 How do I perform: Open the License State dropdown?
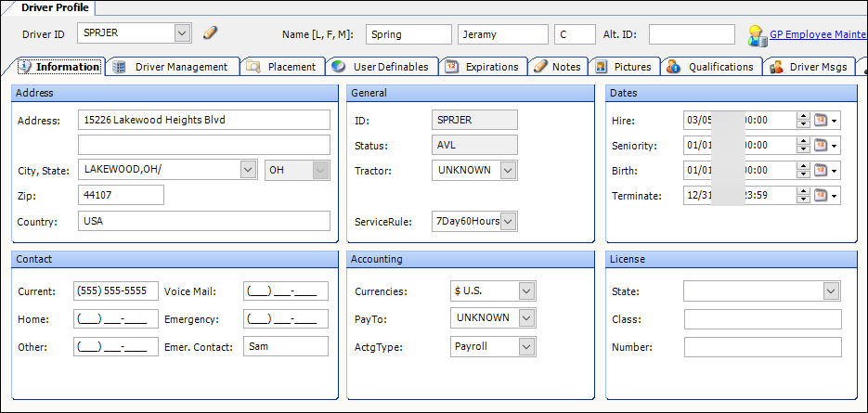click(831, 291)
